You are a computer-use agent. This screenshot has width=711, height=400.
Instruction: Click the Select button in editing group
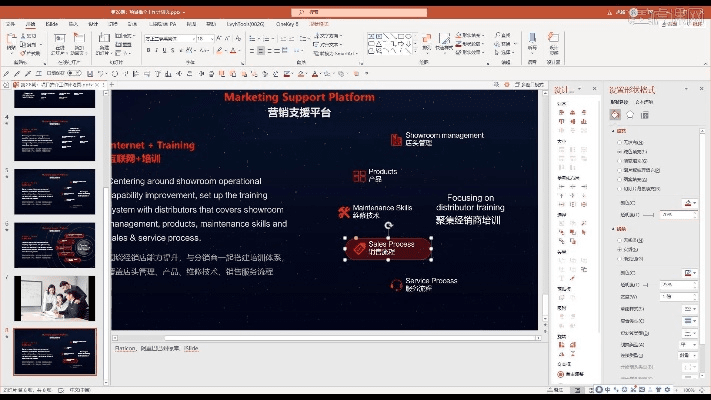pyautogui.click(x=502, y=53)
